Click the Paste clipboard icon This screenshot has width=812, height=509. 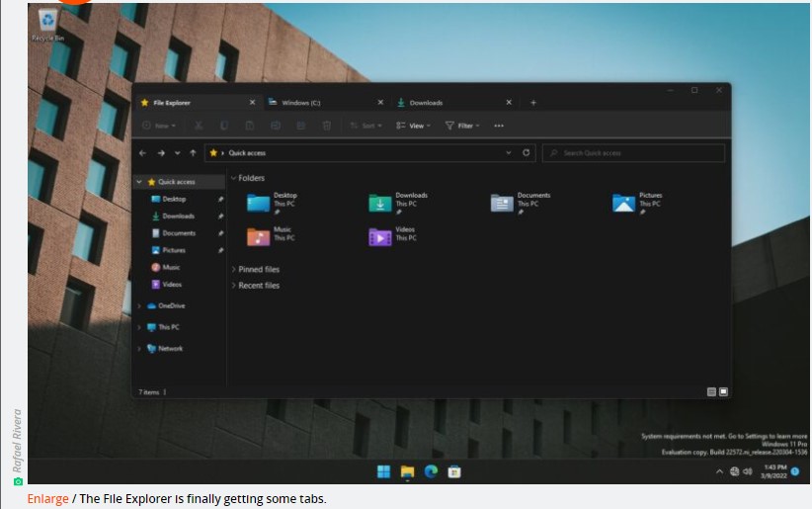[250, 126]
